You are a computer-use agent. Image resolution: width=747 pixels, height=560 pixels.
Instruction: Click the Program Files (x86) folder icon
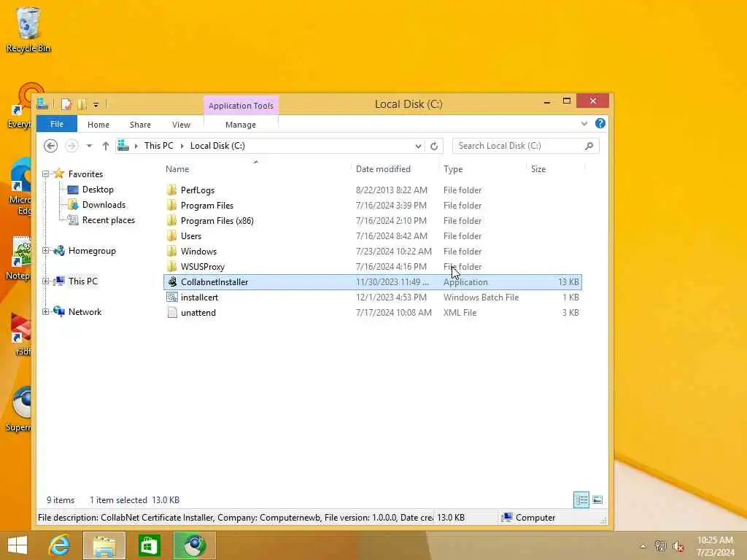click(172, 220)
